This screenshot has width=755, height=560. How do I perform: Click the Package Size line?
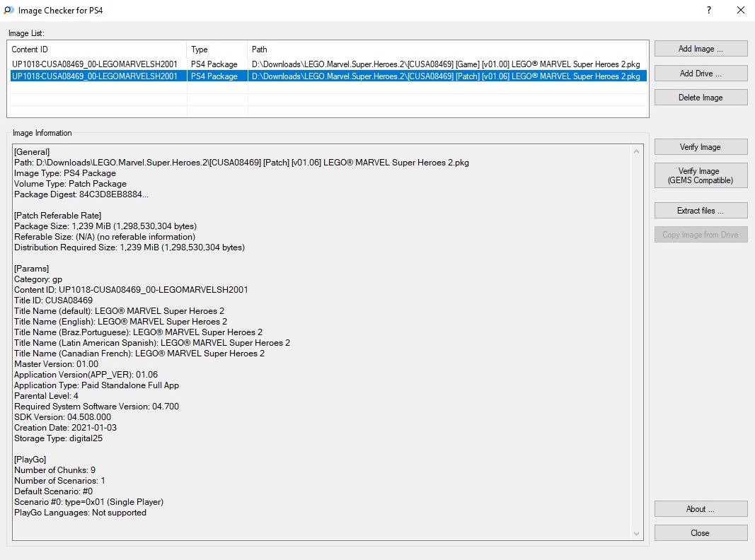pyautogui.click(x=105, y=226)
